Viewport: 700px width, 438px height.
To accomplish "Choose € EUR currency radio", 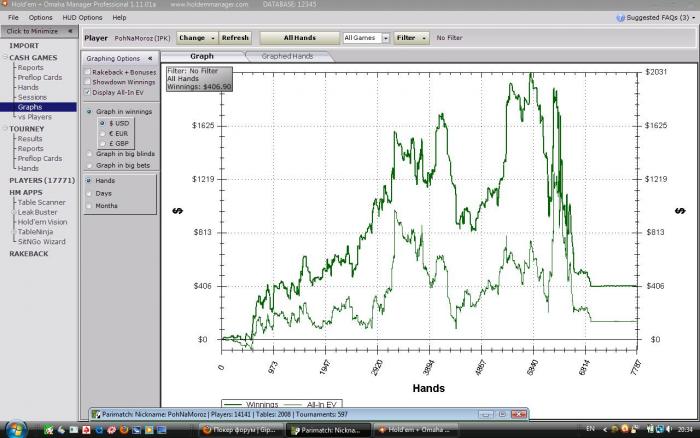I will [x=102, y=133].
